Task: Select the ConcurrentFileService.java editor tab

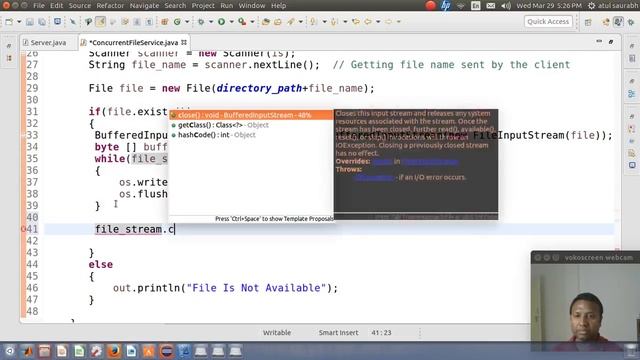Action: (x=133, y=42)
